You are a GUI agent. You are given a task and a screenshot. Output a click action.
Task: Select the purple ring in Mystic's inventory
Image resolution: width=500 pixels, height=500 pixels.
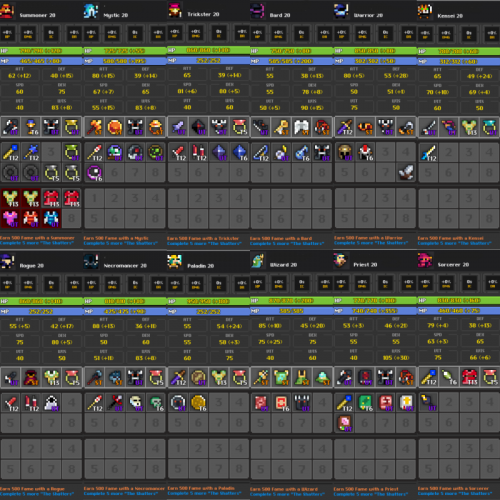click(x=94, y=172)
